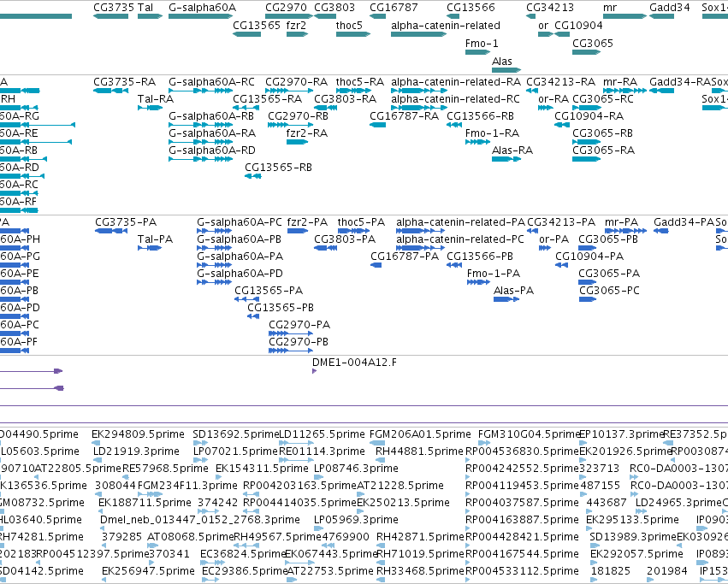Screen dimensions: 728x584
Task: Click the RP004163887.5prime EST label
Action: pos(522,520)
